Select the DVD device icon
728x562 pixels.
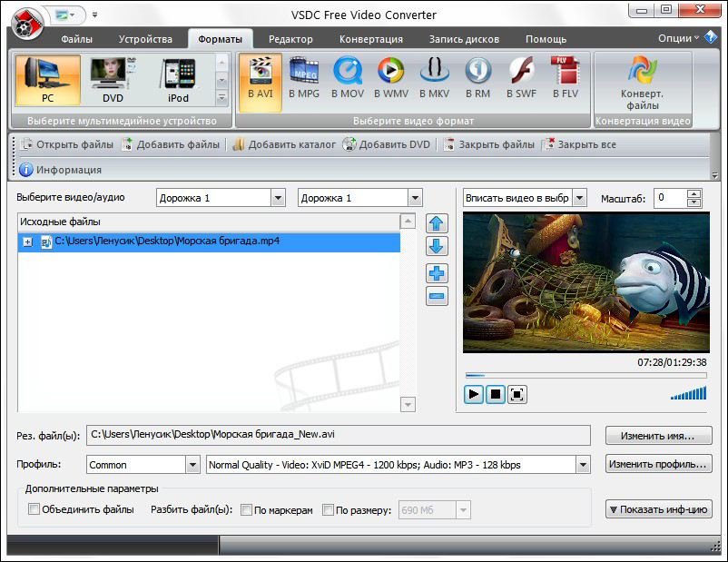click(x=113, y=80)
